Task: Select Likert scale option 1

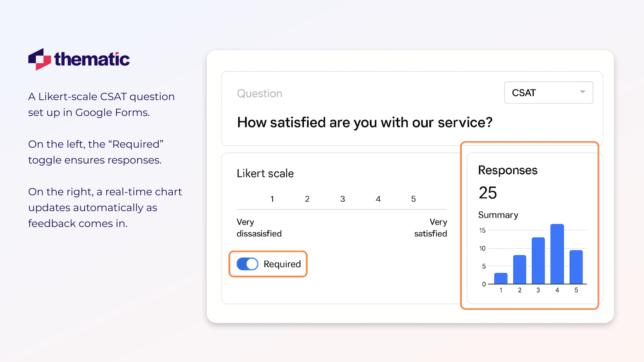Action: [x=272, y=199]
